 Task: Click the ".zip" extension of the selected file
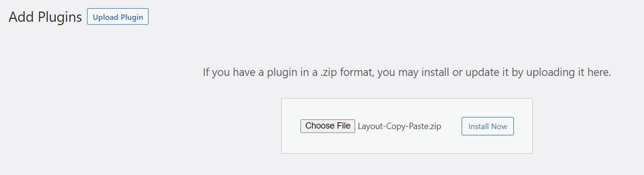click(435, 126)
